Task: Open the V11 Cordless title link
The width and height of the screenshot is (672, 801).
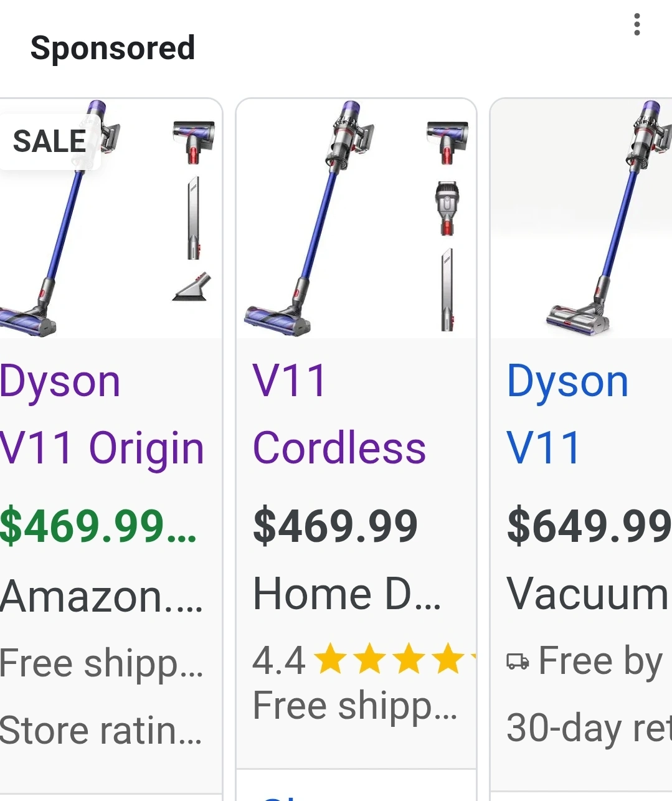Action: click(x=339, y=415)
